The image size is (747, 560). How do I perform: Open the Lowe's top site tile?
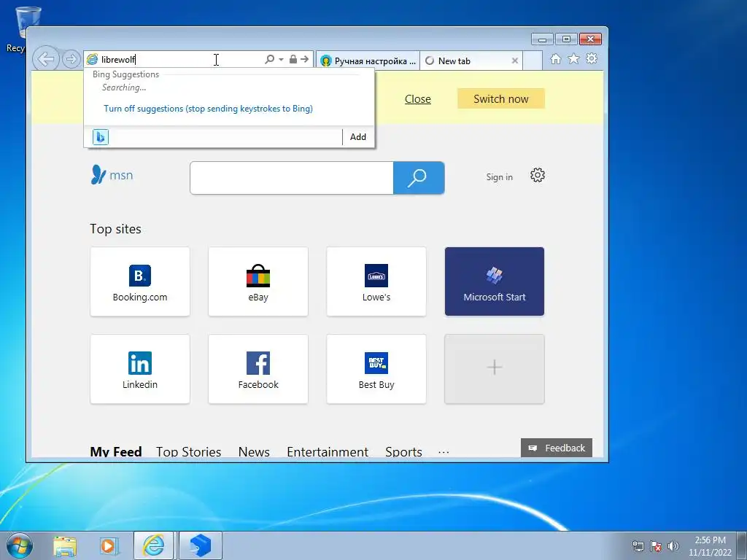pos(376,281)
